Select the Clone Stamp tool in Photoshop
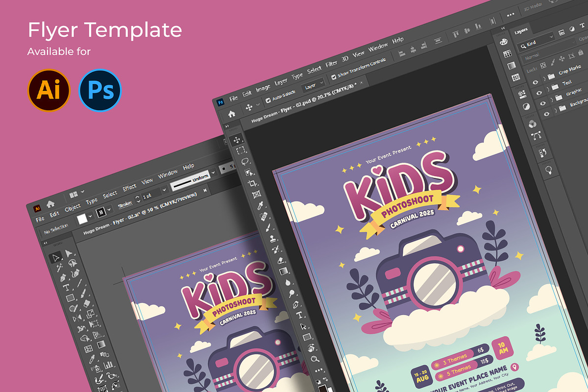The height and width of the screenshot is (392, 588). point(272,239)
